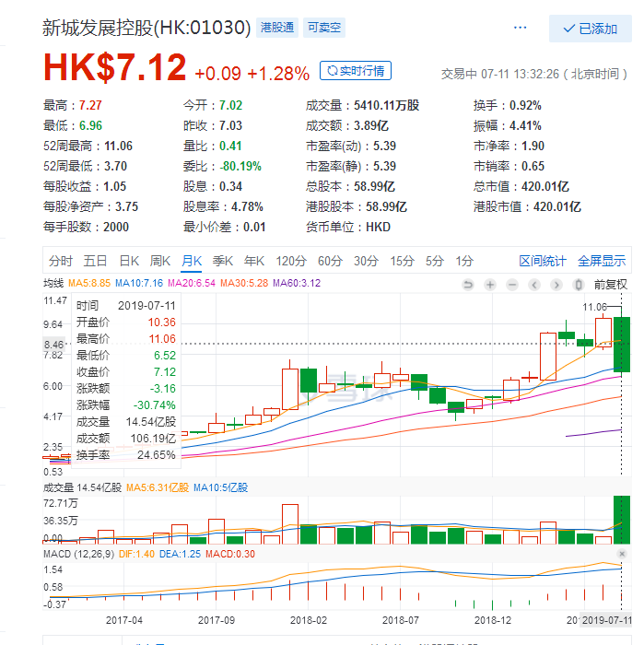Switch to 120分 chart tab
Image resolution: width=644 pixels, height=645 pixels.
click(291, 261)
